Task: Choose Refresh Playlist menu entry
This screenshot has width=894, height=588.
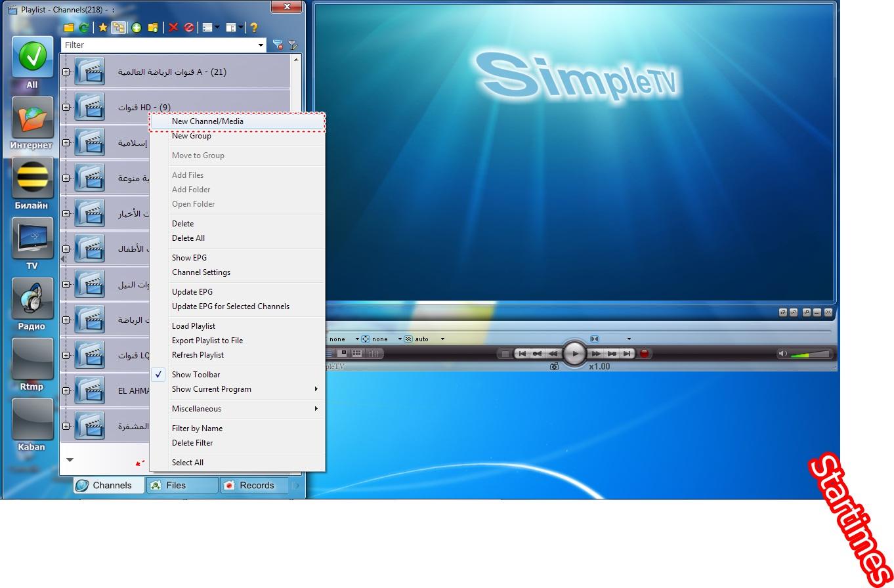Action: pyautogui.click(x=238, y=355)
